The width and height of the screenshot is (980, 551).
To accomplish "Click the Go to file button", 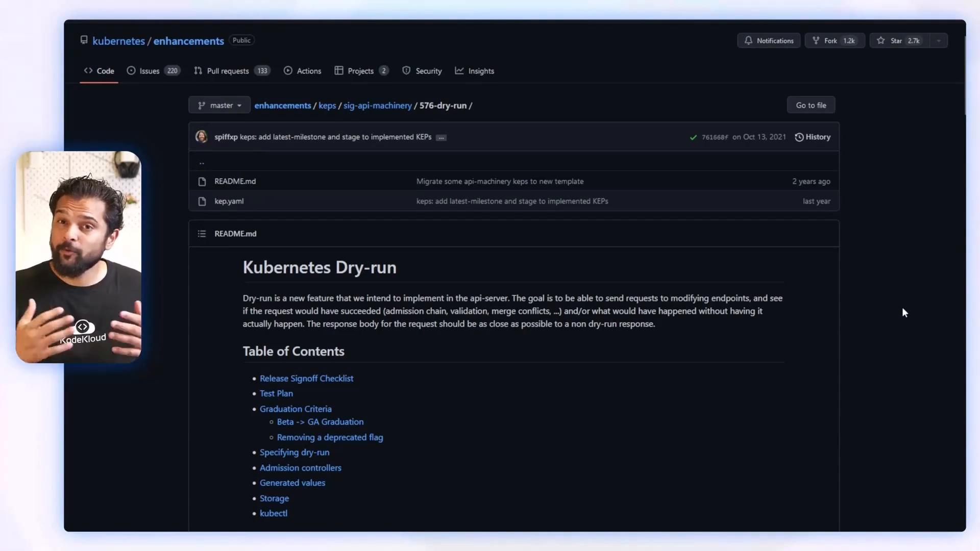I will [811, 105].
